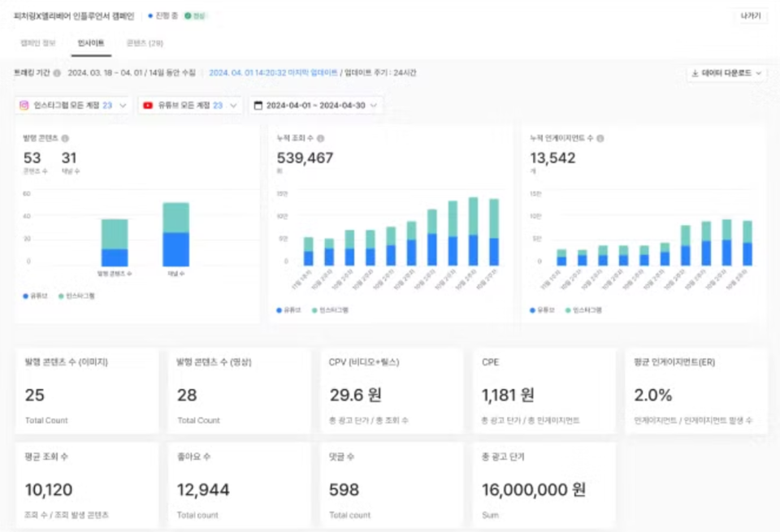Viewport: 780px width, 532px height.
Task: Click info icon beside 누적 인게이지먼트 수
Action: [600, 139]
